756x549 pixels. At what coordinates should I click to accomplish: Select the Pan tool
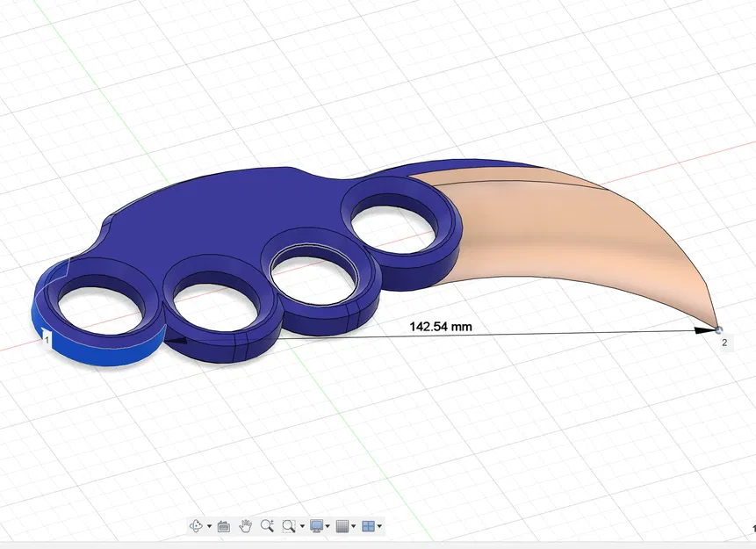[x=247, y=525]
